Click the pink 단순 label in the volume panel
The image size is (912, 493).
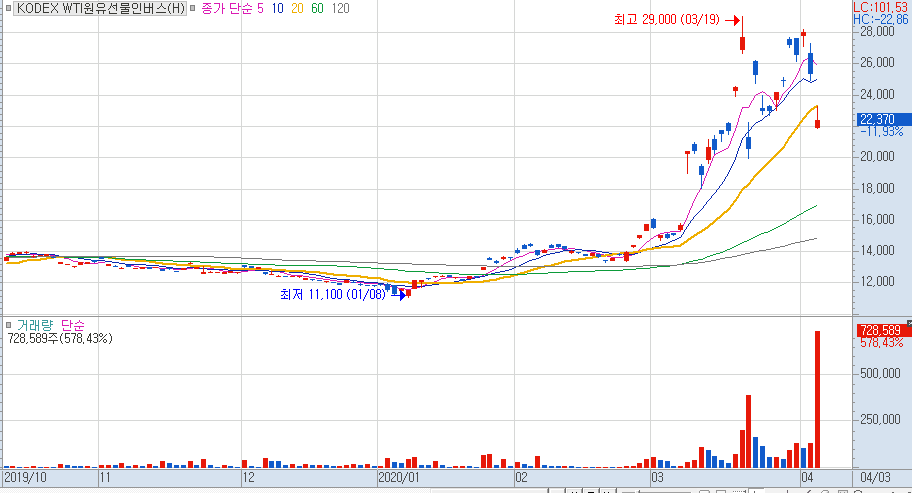coord(72,325)
